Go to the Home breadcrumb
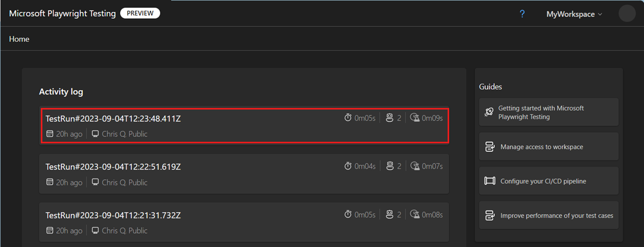Viewport: 644px width, 247px height. (19, 39)
